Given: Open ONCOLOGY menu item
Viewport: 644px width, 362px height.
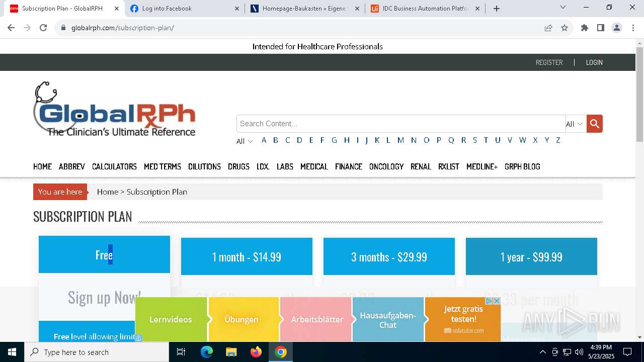Looking at the screenshot, I should [x=386, y=166].
